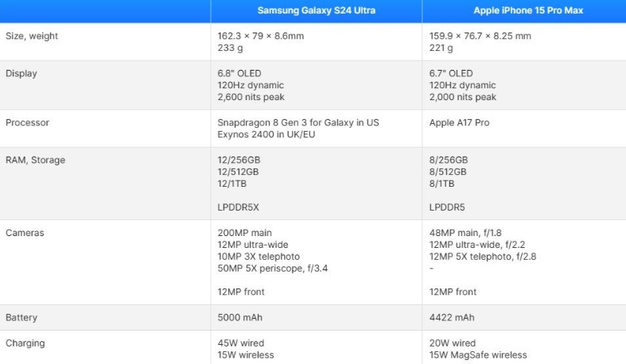Click the '233 g' weight value

[231, 48]
